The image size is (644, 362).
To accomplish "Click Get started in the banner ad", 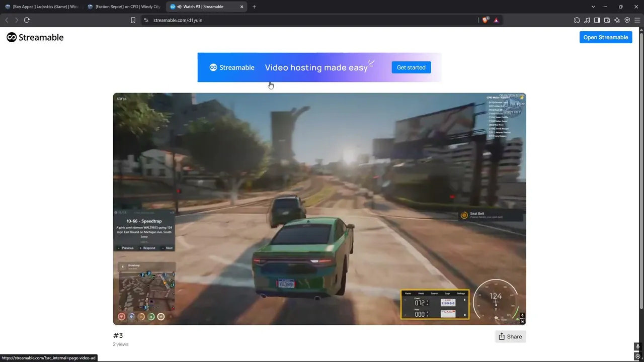I will (x=411, y=67).
